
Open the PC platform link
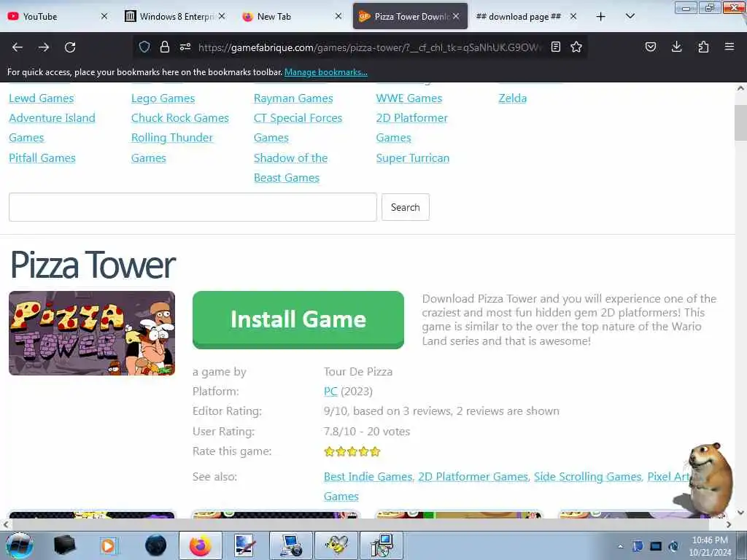(330, 391)
